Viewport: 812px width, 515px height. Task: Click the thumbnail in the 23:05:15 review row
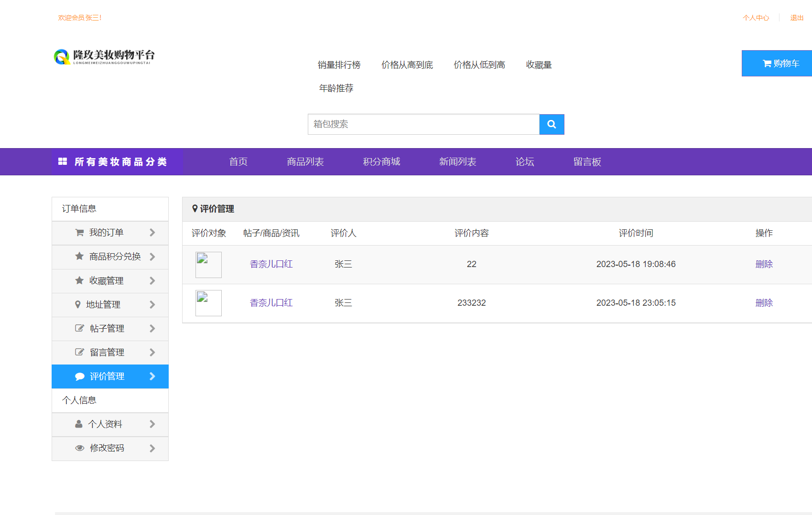[x=208, y=303]
